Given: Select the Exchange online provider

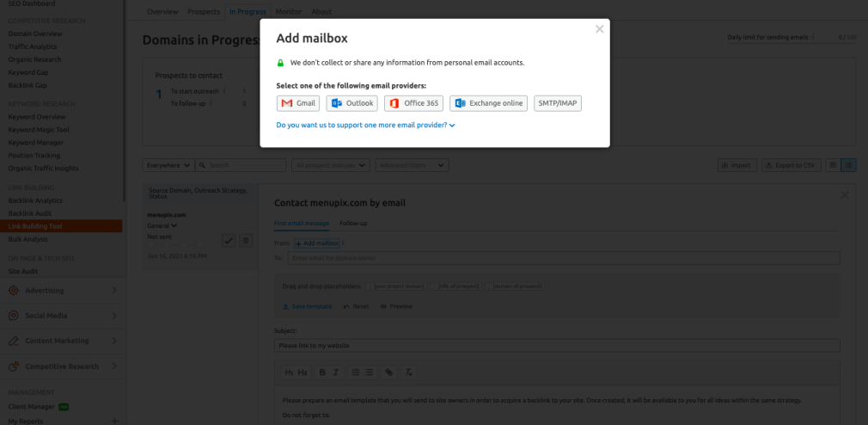Looking at the screenshot, I should click(x=488, y=103).
